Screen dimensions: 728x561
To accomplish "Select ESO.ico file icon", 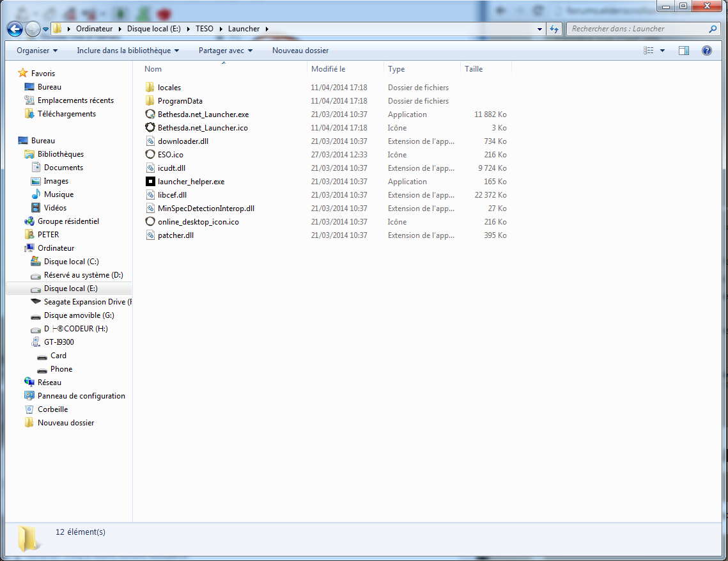I will 150,155.
